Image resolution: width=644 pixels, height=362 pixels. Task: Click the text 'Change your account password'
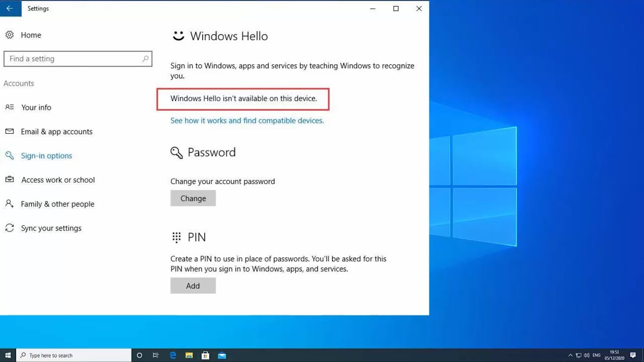click(x=222, y=182)
